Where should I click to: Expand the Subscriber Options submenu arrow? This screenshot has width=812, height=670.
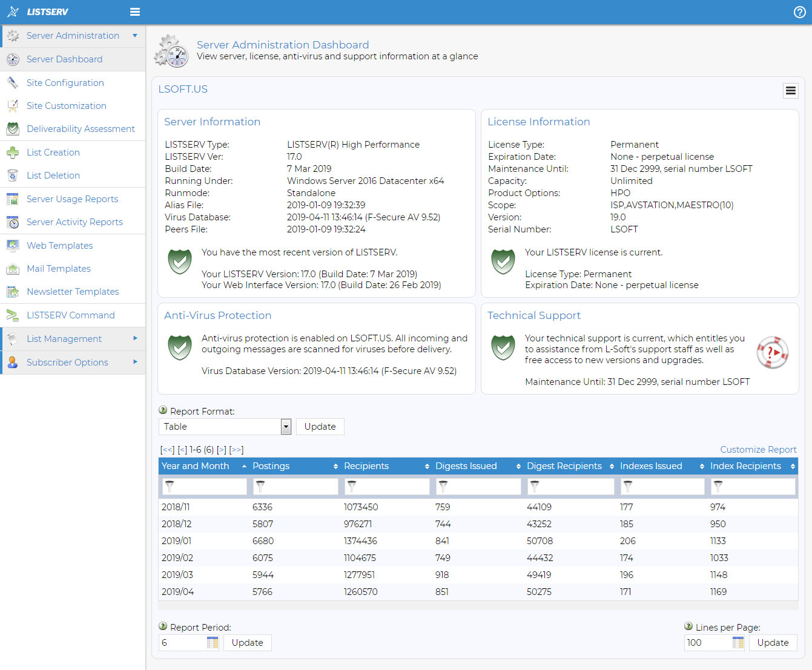(135, 362)
